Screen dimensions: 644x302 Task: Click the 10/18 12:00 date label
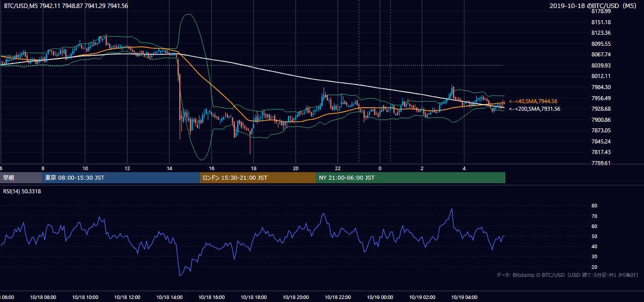(127, 297)
